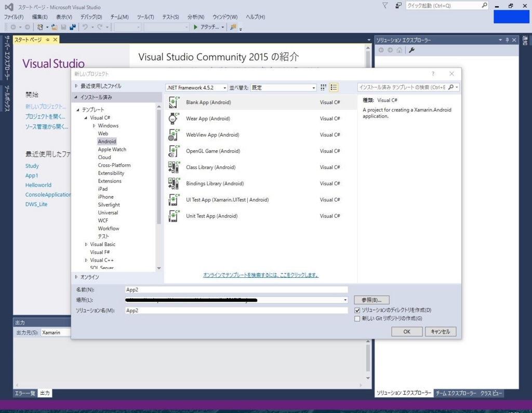Open the Helloworld recent project link

(x=38, y=185)
